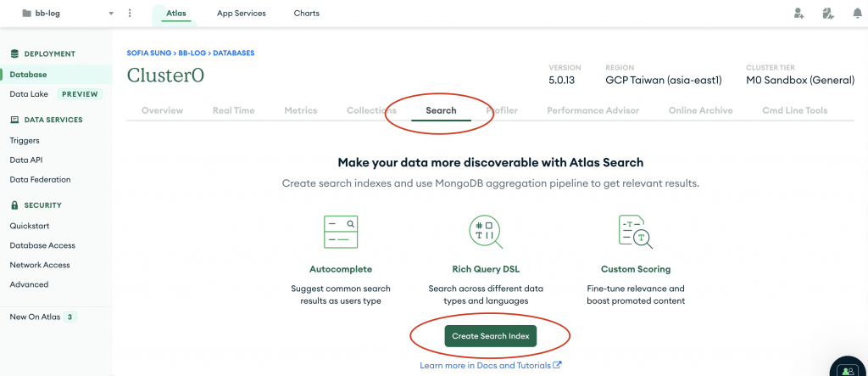Viewport: 868px width, 376px height.
Task: Click the New On Atlas count badge
Action: pyautogui.click(x=70, y=317)
